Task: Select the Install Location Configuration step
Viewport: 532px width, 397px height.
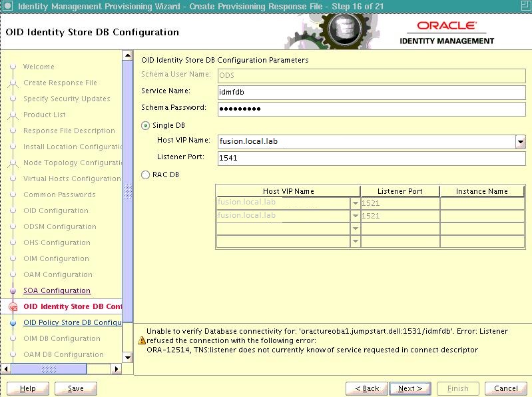Action: 73,147
